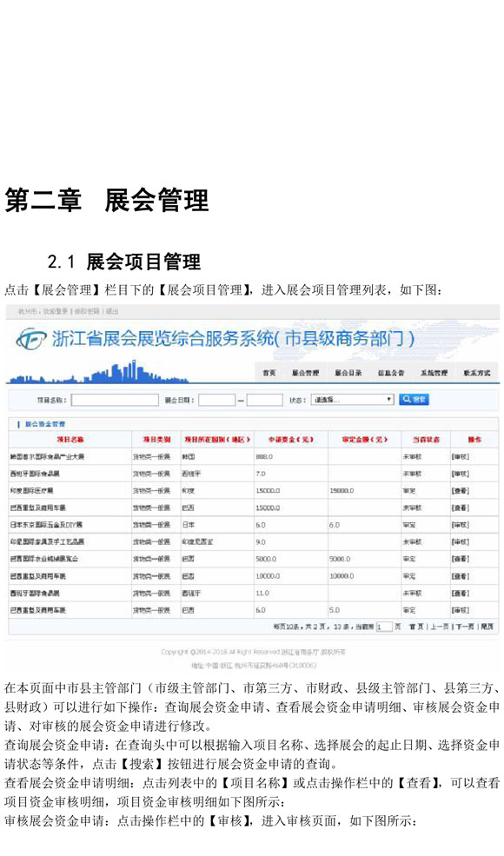
Task: Click the 退出 logout link
Action: 112,311
